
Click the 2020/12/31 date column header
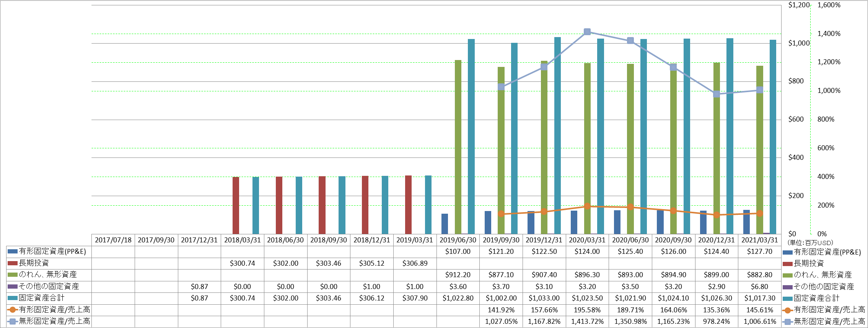[x=717, y=240]
